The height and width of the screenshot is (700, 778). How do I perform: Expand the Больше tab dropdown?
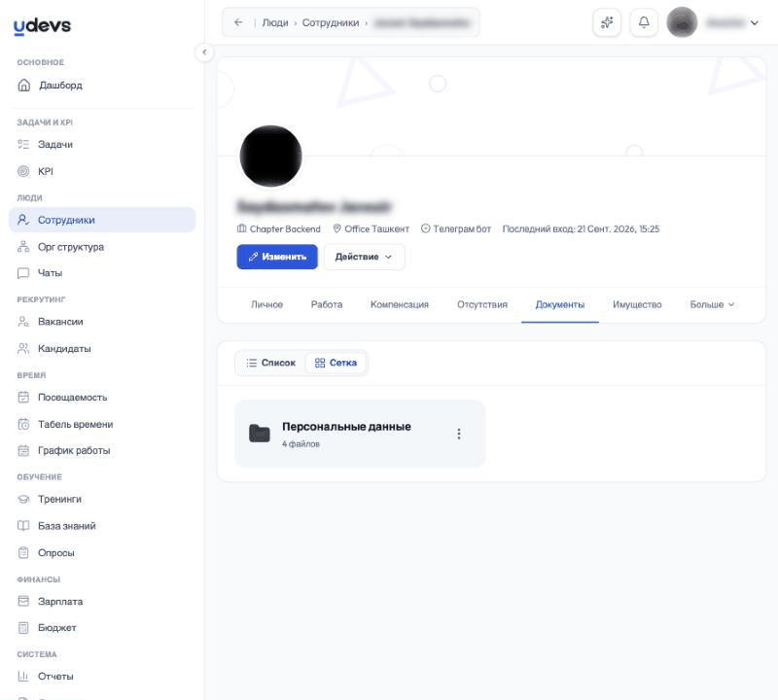[712, 304]
